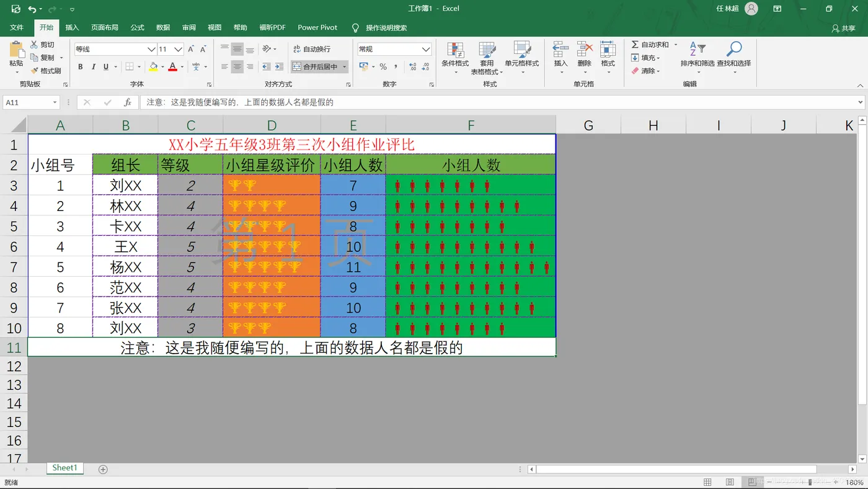Click the Delete cells (删除) icon
The image size is (868, 489).
click(x=584, y=50)
